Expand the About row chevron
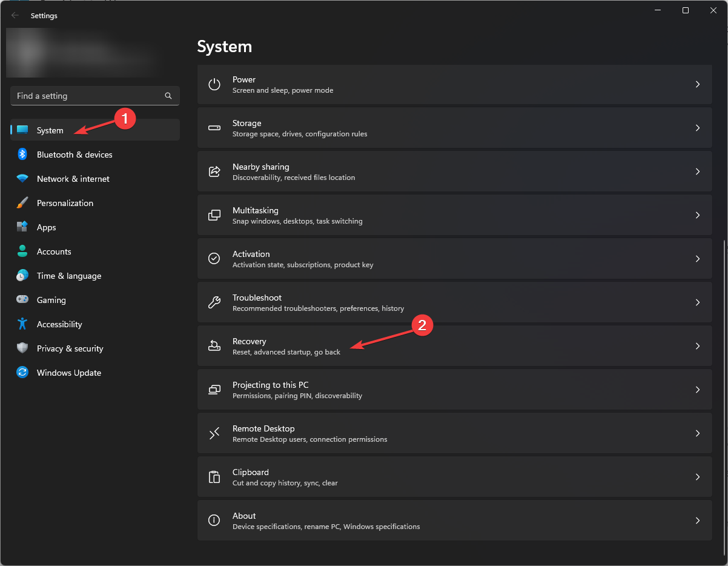The image size is (728, 566). tap(698, 520)
